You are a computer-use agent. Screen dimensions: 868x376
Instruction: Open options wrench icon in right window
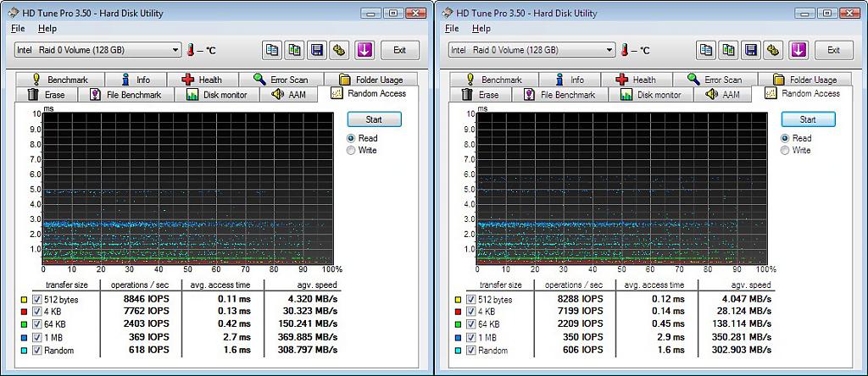(773, 50)
